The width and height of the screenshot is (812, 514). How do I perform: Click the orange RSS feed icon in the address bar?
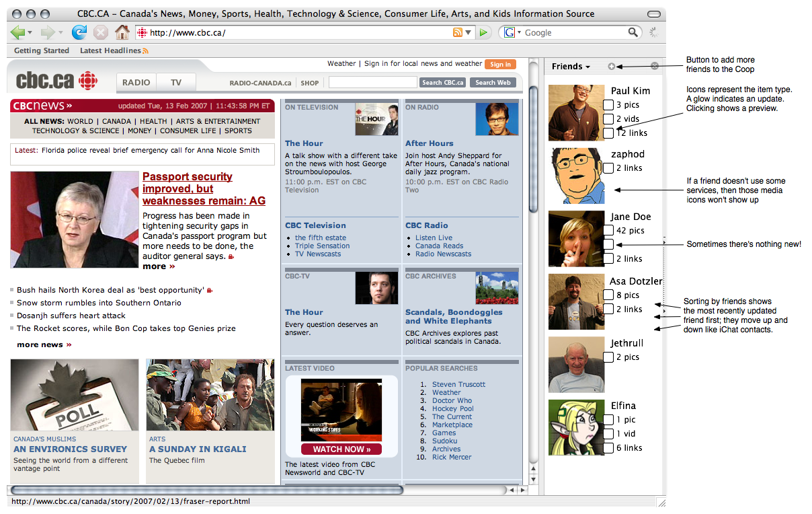point(458,32)
